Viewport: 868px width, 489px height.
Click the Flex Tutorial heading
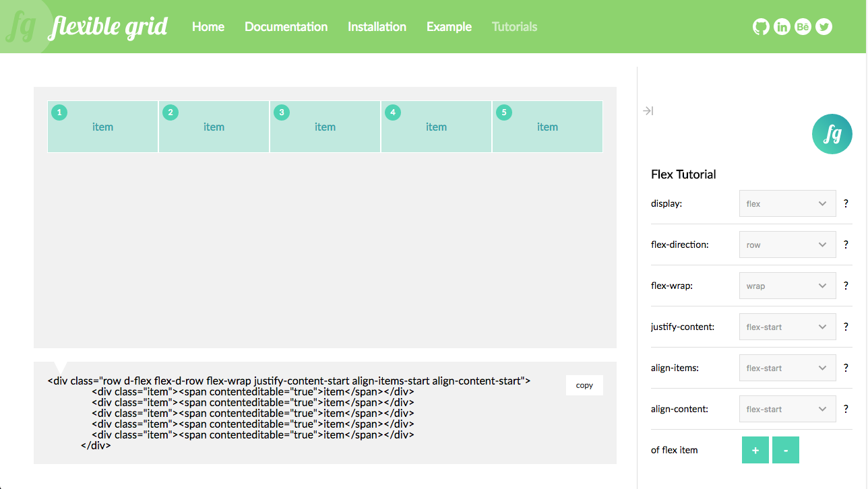pos(683,174)
